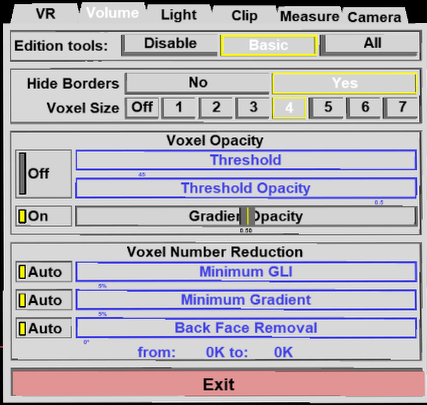This screenshot has width=427, height=405.
Task: Click the Threshold Opacity slider bar
Action: click(x=246, y=188)
